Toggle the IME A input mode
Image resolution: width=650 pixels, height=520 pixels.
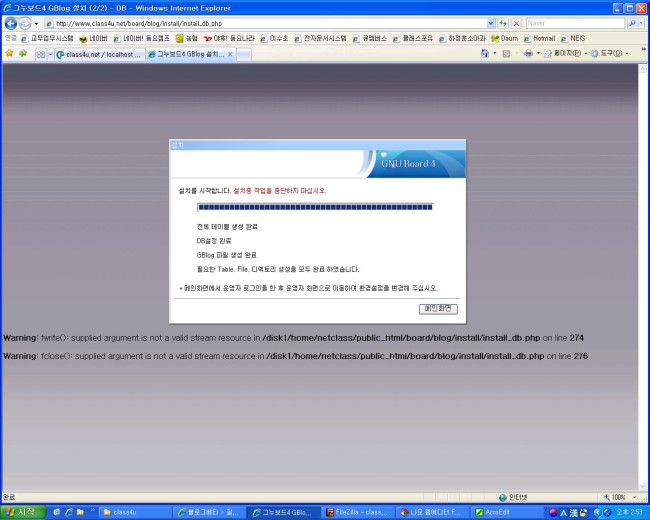pyautogui.click(x=563, y=513)
